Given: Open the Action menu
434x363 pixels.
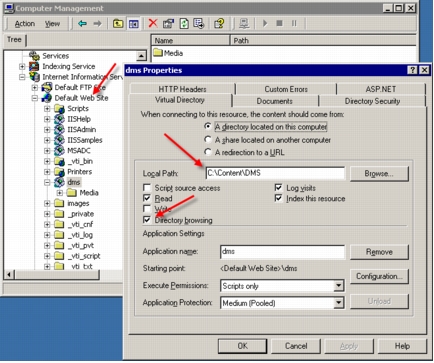Looking at the screenshot, I should 25,24.
